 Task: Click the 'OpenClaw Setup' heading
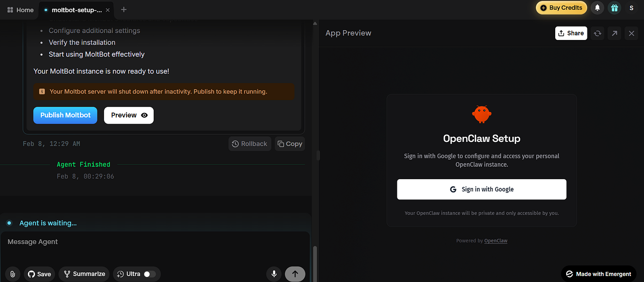tap(482, 138)
